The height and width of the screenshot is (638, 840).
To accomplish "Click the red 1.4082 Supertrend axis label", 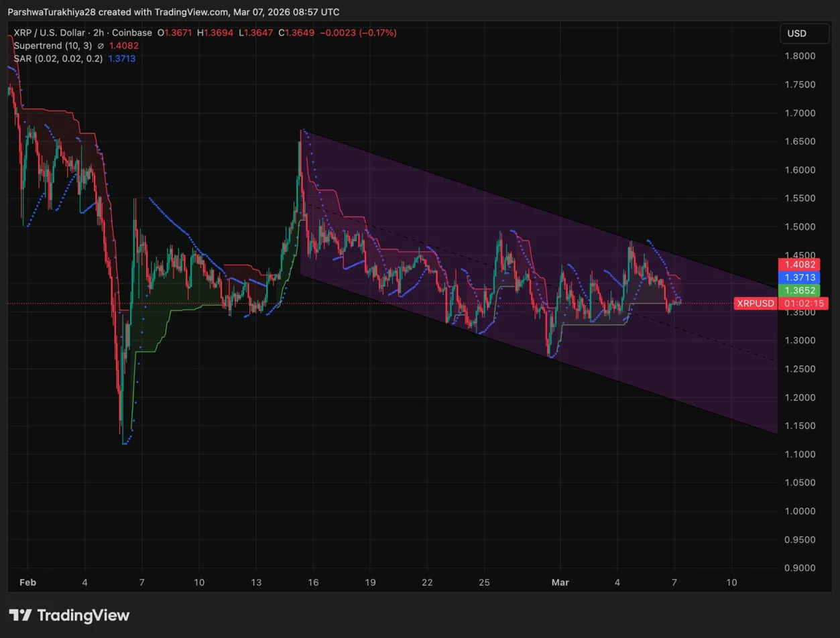I will point(794,265).
